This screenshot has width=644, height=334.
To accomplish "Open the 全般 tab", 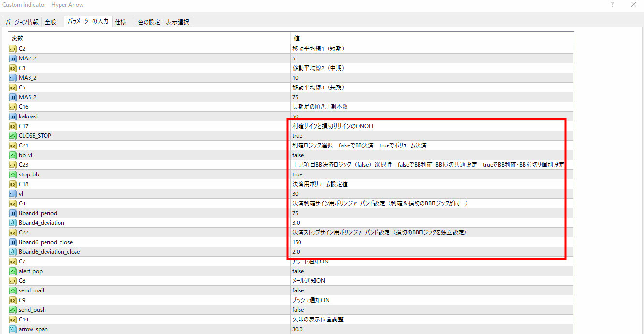I will (x=50, y=22).
